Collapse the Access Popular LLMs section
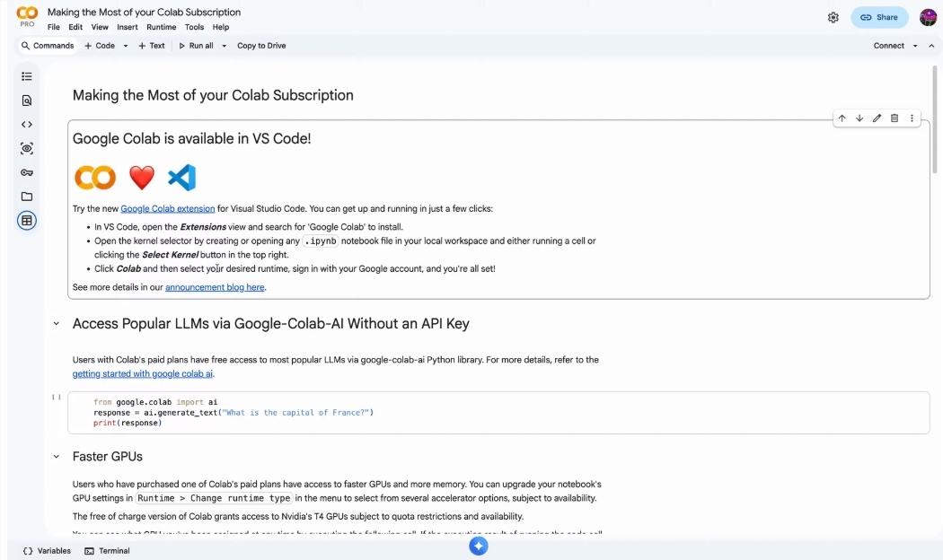943x560 pixels. (x=54, y=323)
